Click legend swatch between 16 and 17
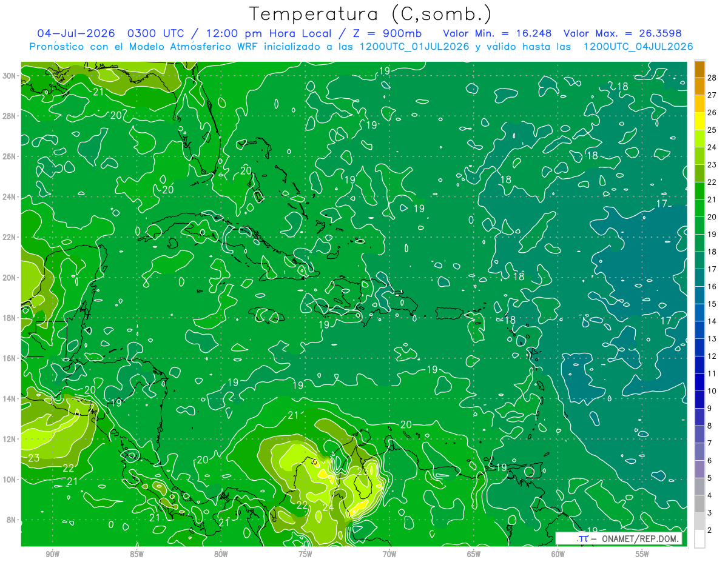 [x=699, y=278]
